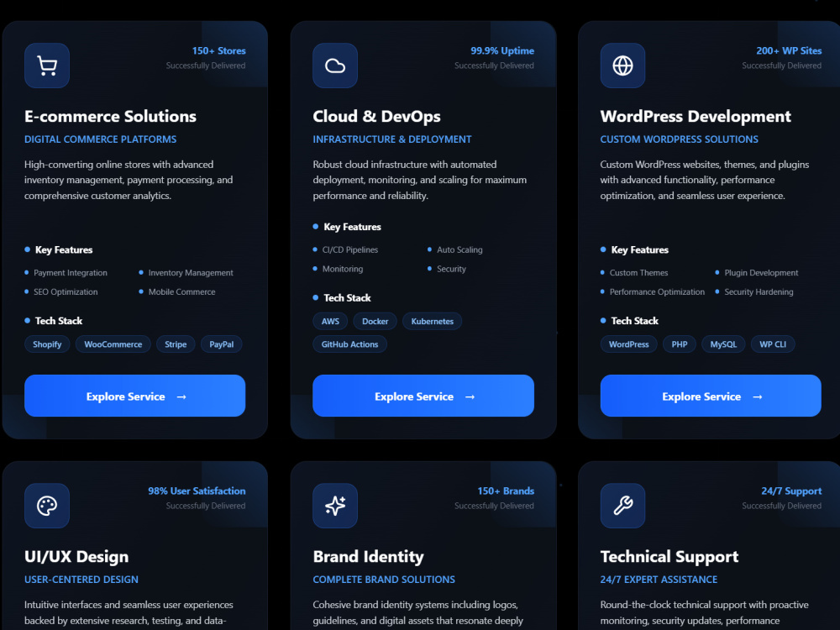The height and width of the screenshot is (630, 840).
Task: Click the Performance Optimization feature
Action: tap(658, 292)
